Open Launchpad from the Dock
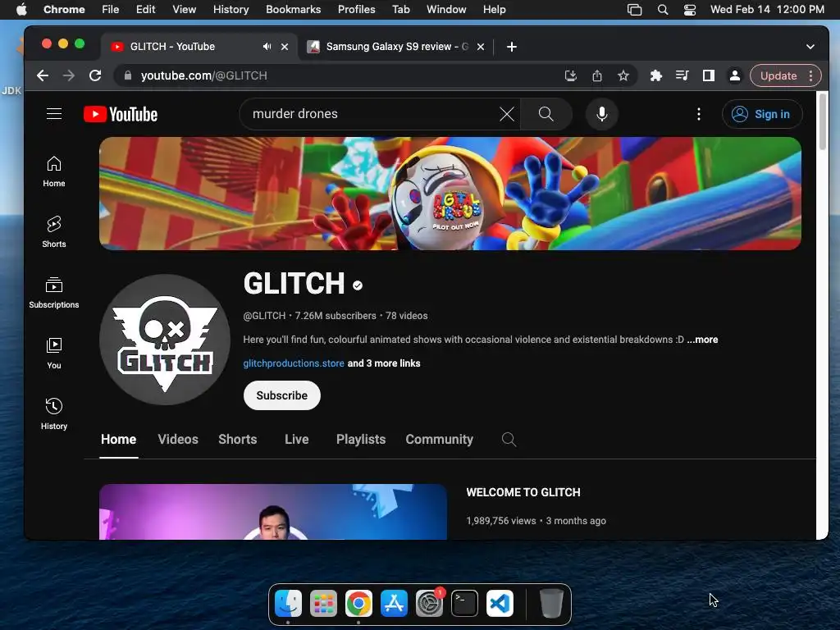 pyautogui.click(x=323, y=604)
